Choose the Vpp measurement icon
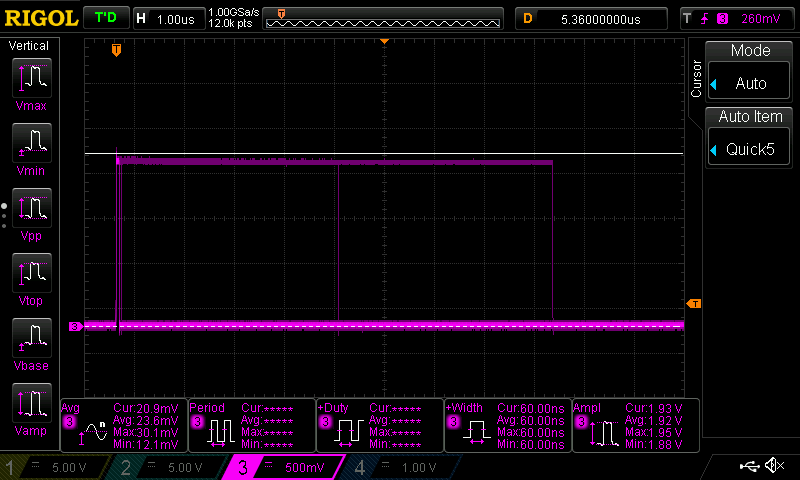 coord(31,209)
